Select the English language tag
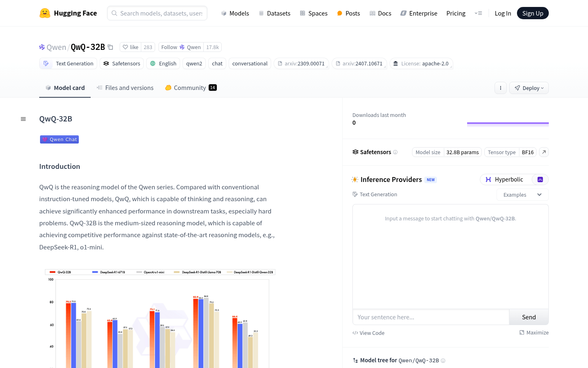 (163, 63)
